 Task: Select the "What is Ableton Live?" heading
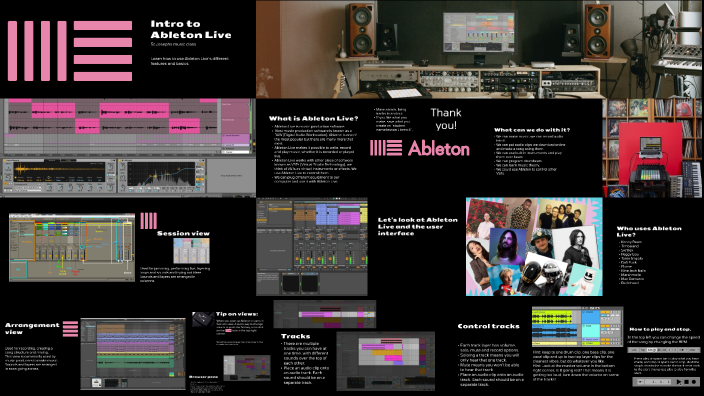point(313,119)
